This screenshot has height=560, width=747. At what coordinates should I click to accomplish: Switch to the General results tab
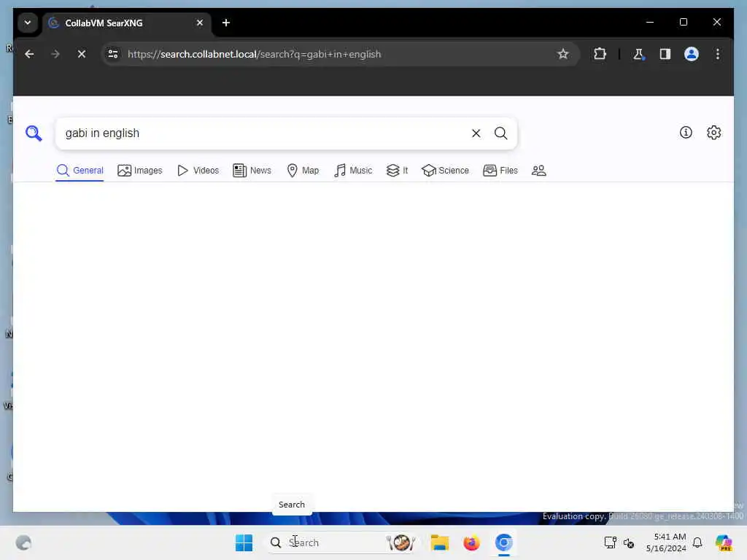[80, 171]
